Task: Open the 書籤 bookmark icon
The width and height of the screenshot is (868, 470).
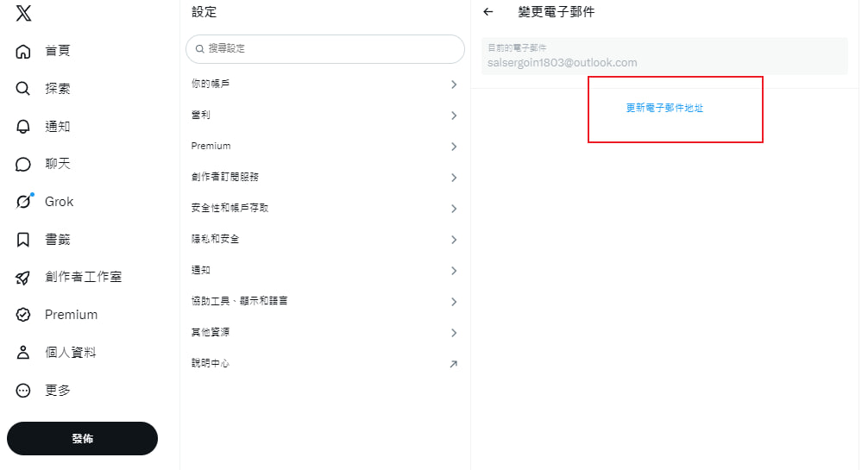Action: [23, 240]
